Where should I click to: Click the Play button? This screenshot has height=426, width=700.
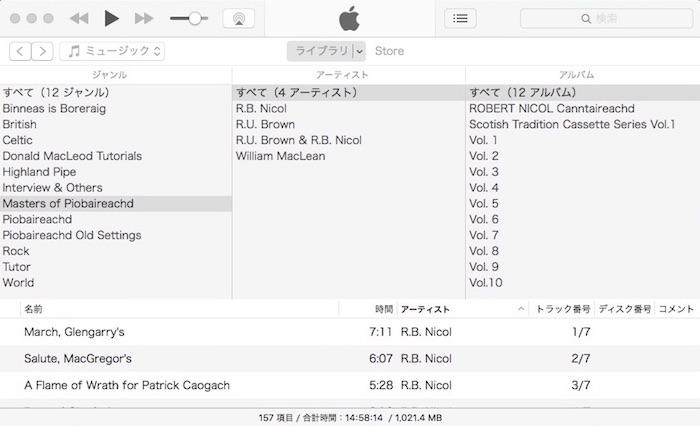pos(111,18)
